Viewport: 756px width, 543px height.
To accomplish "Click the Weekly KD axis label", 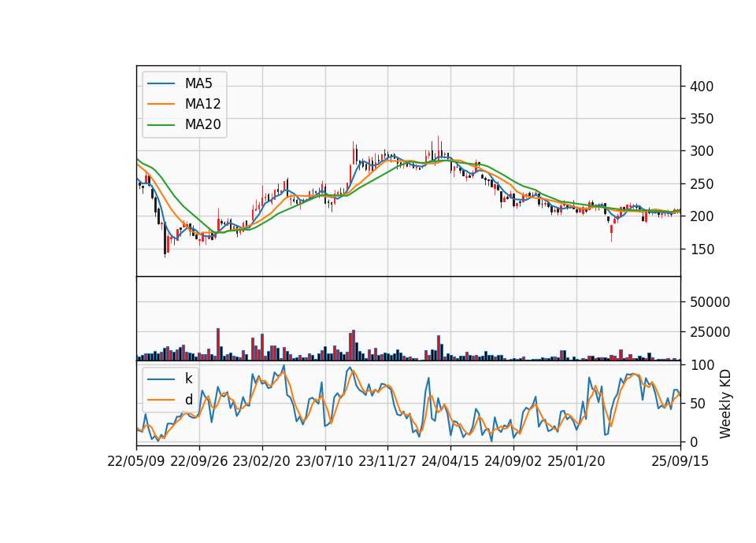I will pos(725,404).
